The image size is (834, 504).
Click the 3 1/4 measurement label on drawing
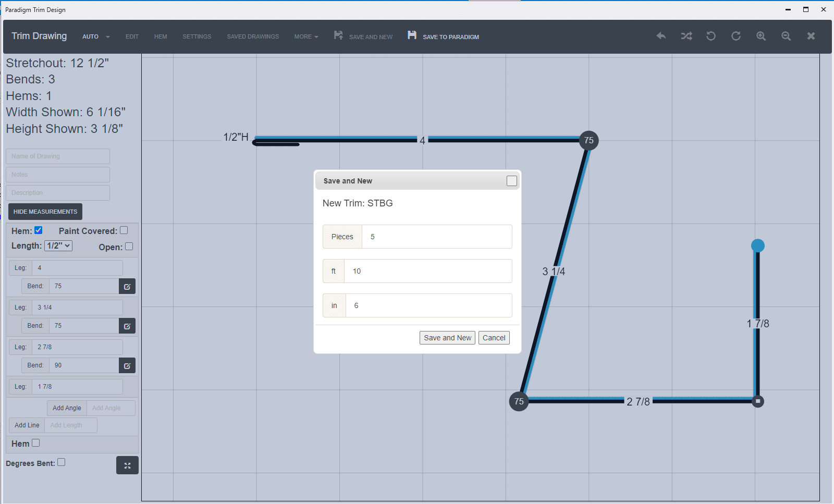554,272
